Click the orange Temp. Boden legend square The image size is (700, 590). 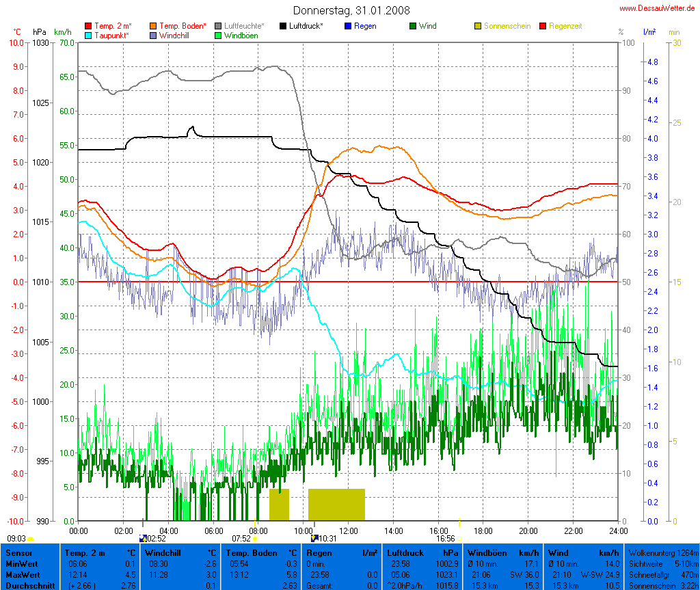click(x=153, y=26)
